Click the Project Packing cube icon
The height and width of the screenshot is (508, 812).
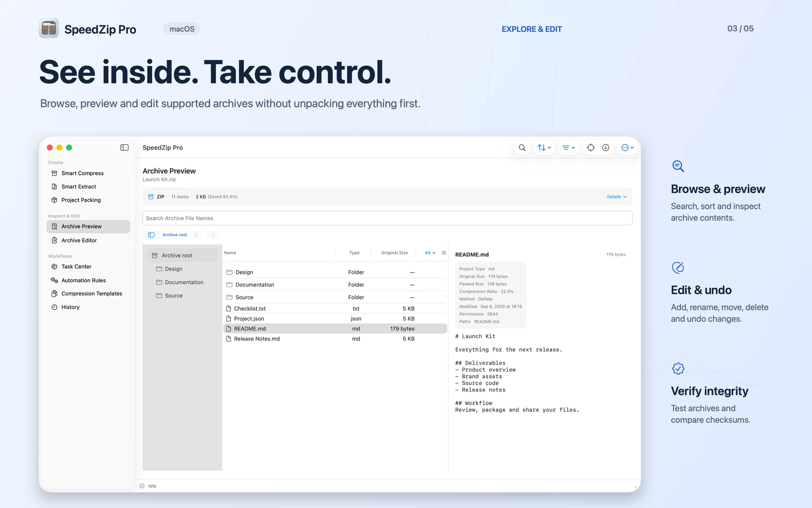tap(55, 200)
